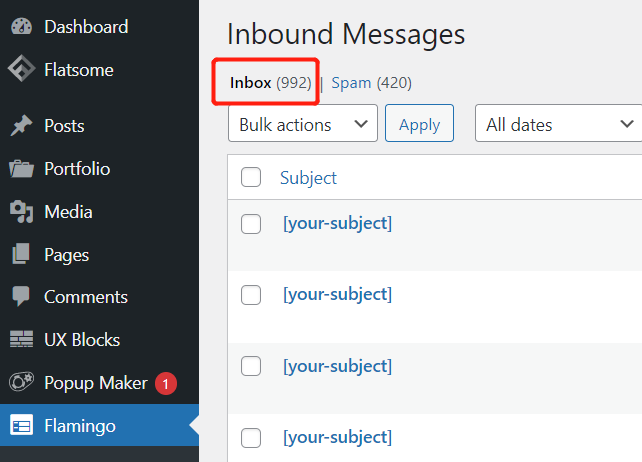The image size is (642, 462).
Task: Click the Dashboard gauge icon
Action: (x=21, y=27)
